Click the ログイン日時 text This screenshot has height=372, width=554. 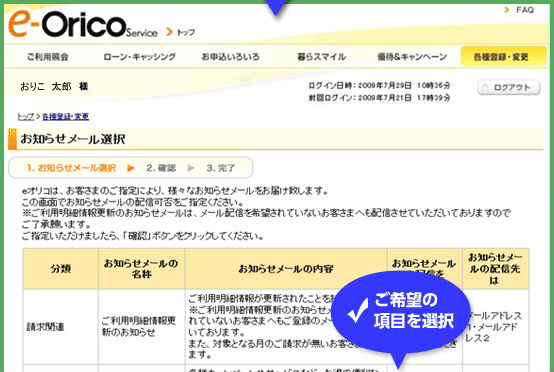coord(379,85)
